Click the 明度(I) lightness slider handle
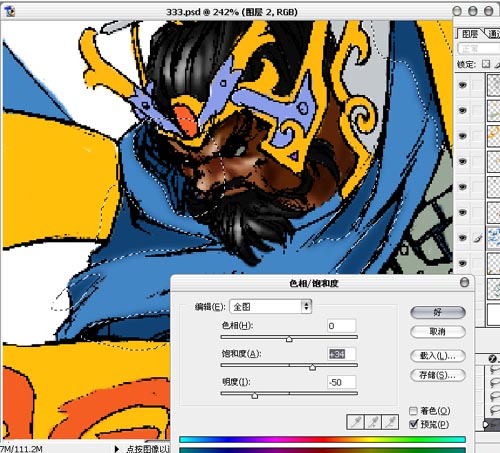 (x=255, y=395)
